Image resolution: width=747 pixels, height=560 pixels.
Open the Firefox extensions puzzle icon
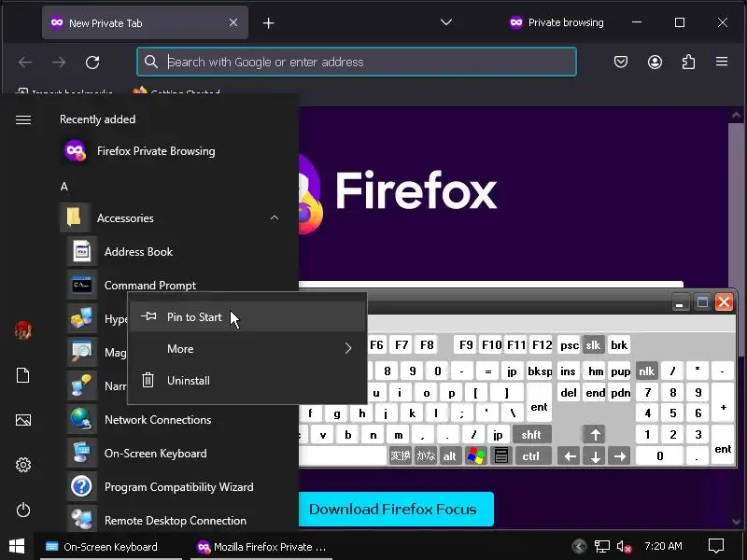point(688,62)
